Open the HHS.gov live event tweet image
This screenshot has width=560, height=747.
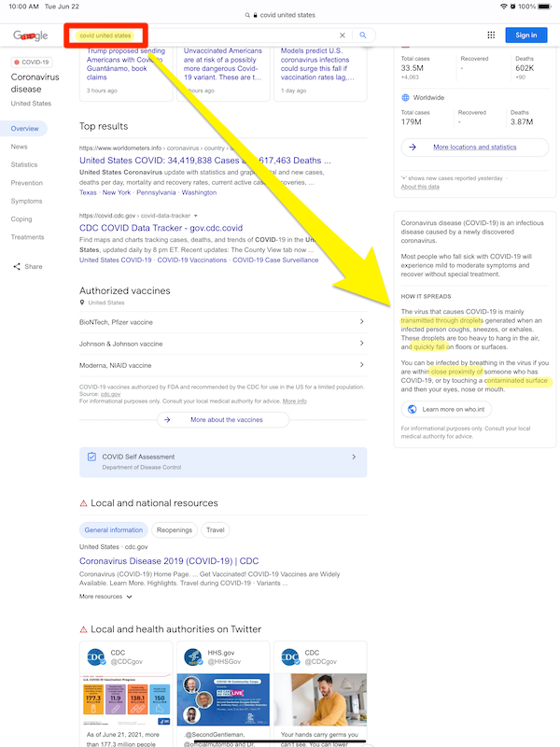click(223, 699)
